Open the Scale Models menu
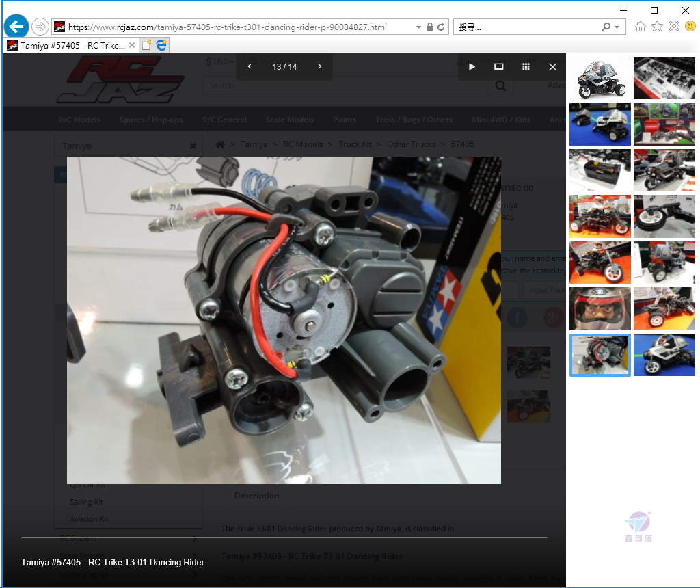The image size is (700, 588). tap(290, 120)
